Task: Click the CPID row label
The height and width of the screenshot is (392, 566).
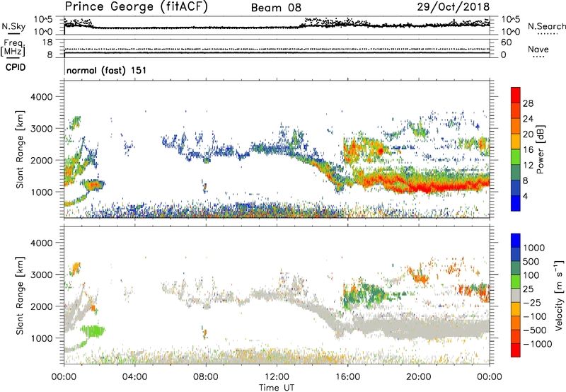Action: (16, 67)
